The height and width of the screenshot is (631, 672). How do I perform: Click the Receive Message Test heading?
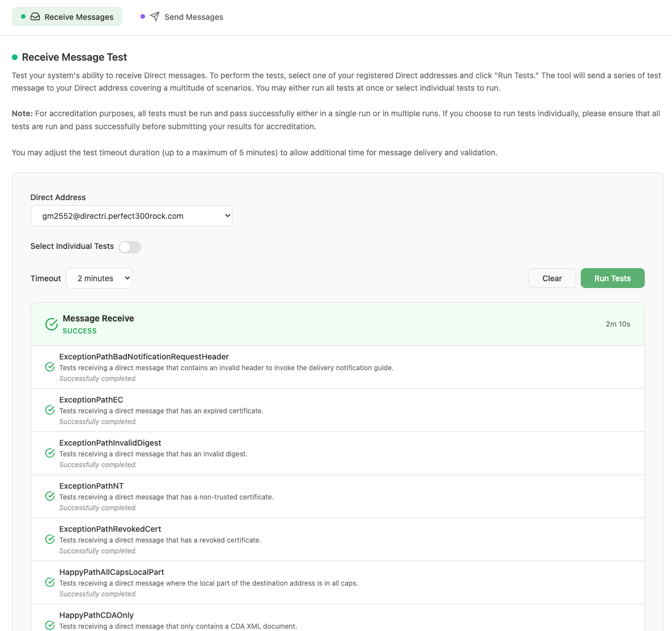point(75,57)
